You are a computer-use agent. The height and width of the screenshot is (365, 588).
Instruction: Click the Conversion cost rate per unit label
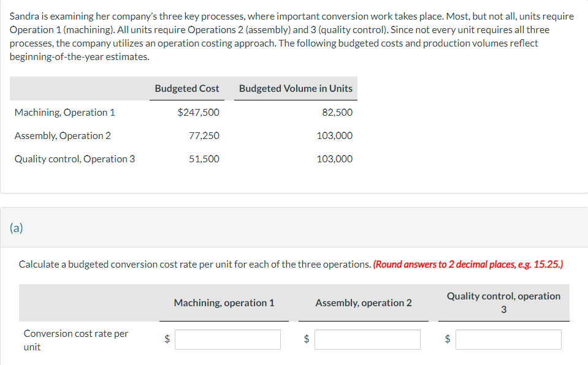pos(76,340)
